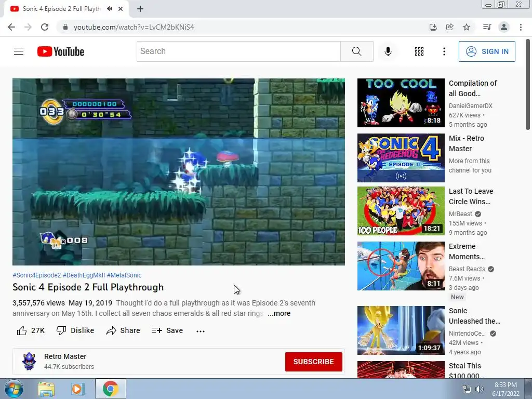This screenshot has width=532, height=399.
Task: Open YouTube guide hamburger menu
Action: pos(19,51)
